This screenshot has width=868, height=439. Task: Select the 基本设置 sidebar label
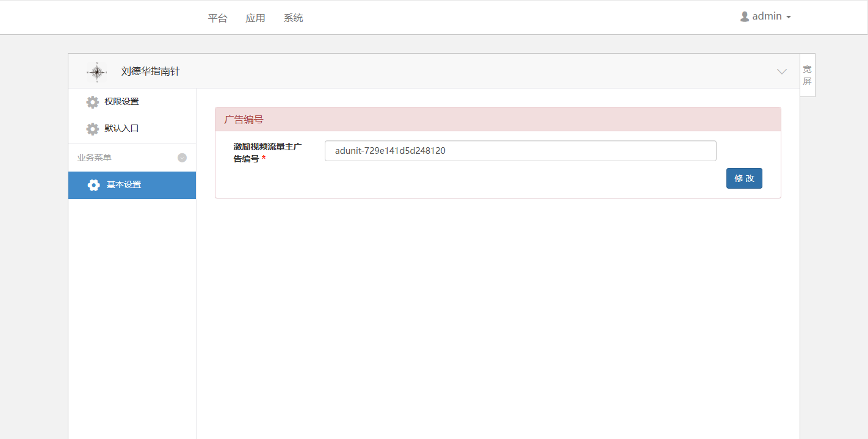pyautogui.click(x=124, y=184)
